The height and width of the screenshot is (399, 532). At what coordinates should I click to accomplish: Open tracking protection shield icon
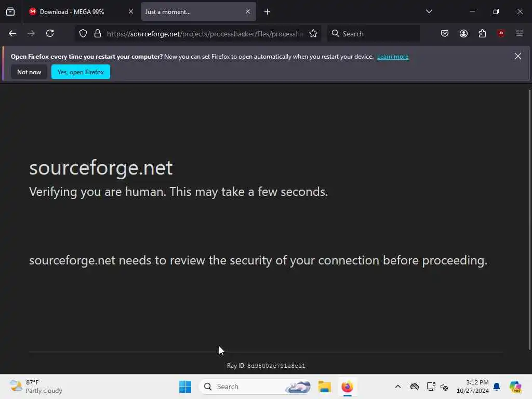83,34
